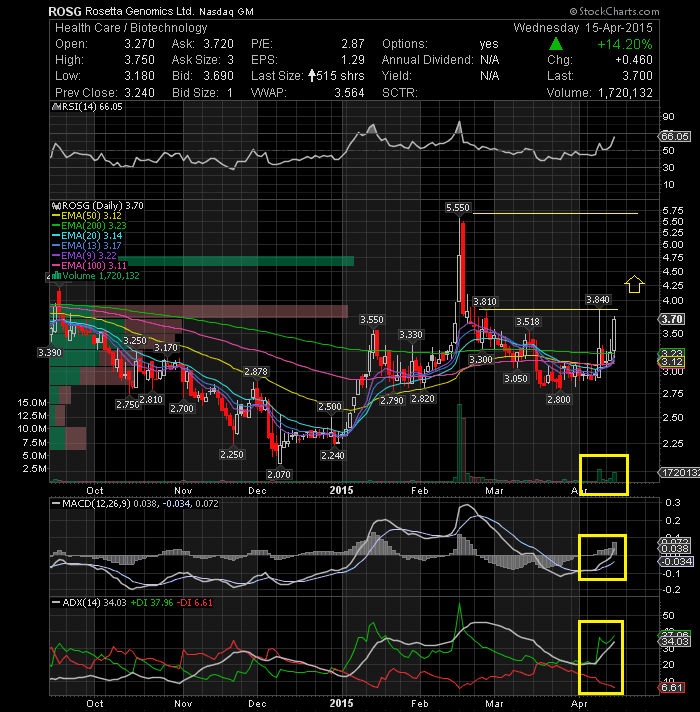Click the 66.05 RSI value tag on right axis
700x712 pixels.
675,136
